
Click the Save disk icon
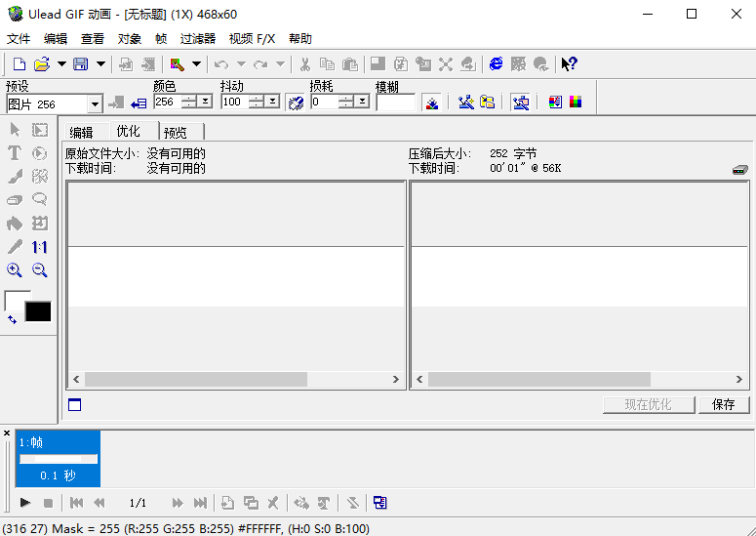pos(80,64)
